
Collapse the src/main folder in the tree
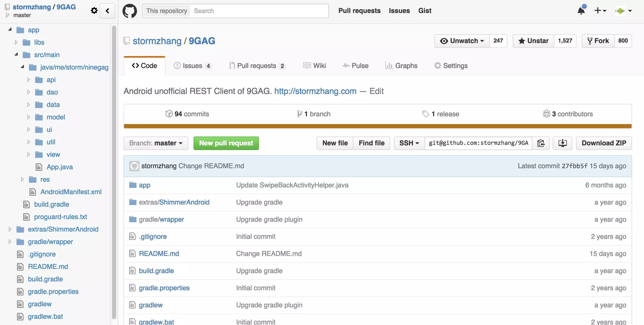point(16,55)
